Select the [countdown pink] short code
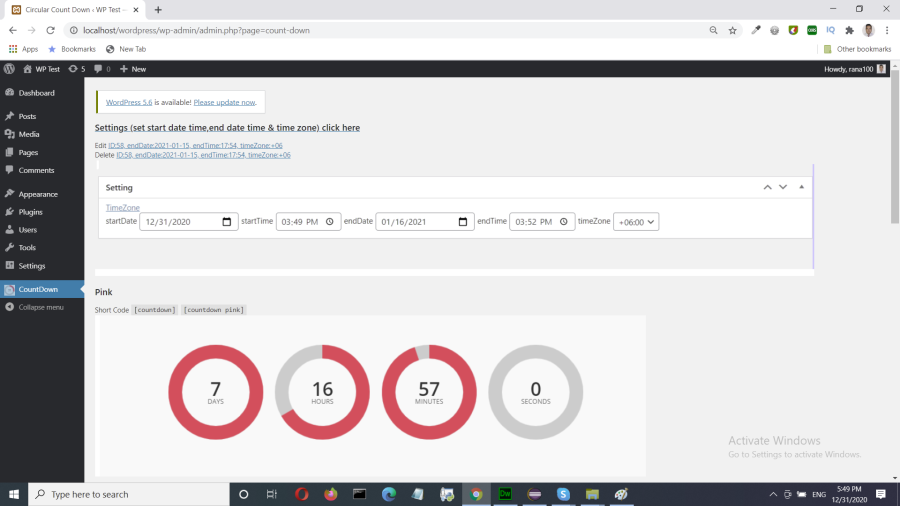Image resolution: width=900 pixels, height=506 pixels. [214, 310]
